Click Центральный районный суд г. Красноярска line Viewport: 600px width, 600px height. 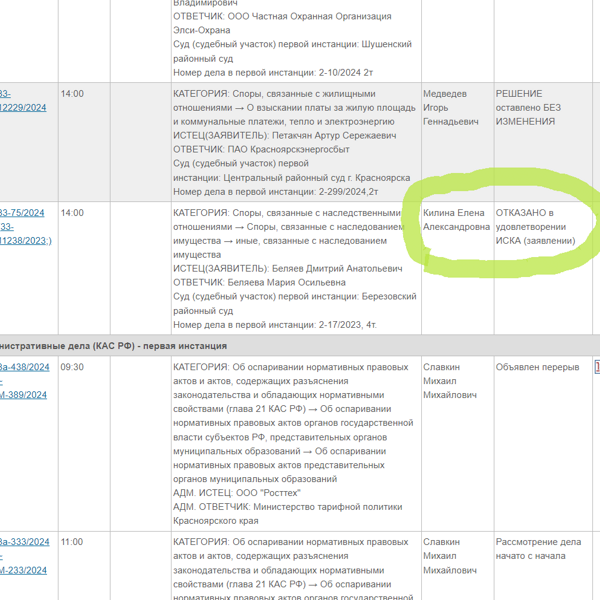[x=292, y=178]
